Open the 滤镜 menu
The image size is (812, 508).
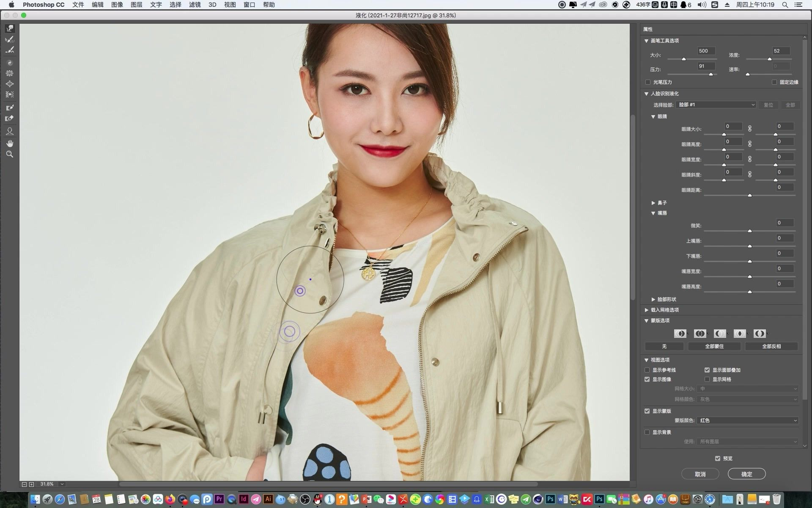(x=195, y=5)
